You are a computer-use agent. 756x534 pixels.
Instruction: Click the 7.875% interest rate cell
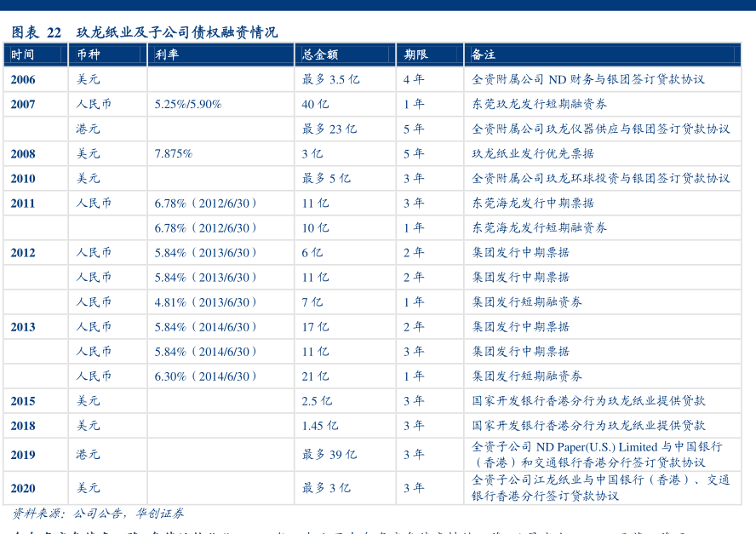[174, 154]
